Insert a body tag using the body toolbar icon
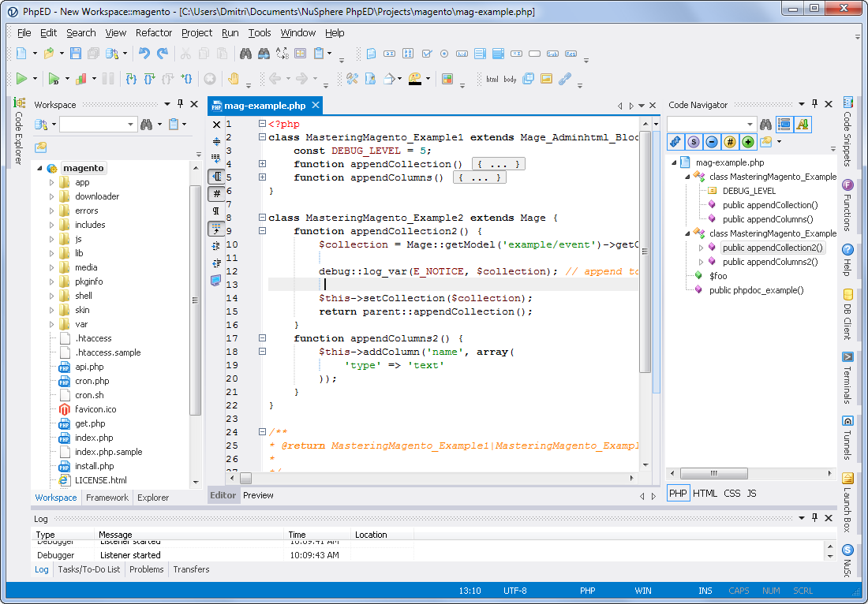 coord(510,79)
